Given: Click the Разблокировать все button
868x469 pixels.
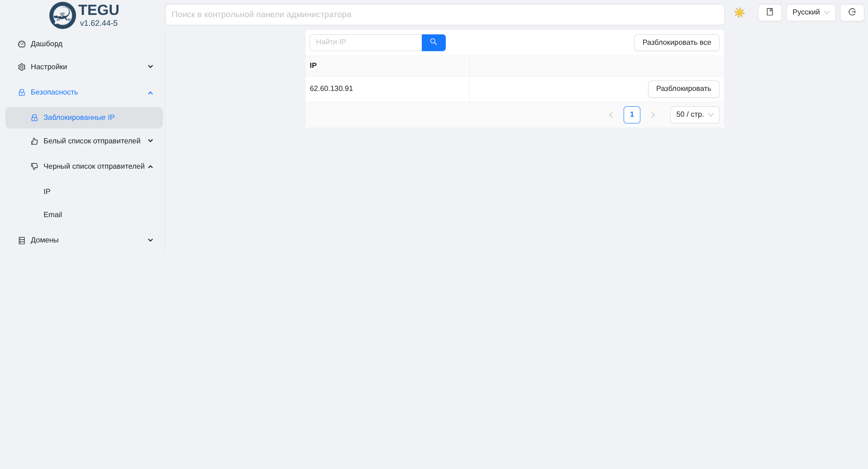Looking at the screenshot, I should click(676, 43).
